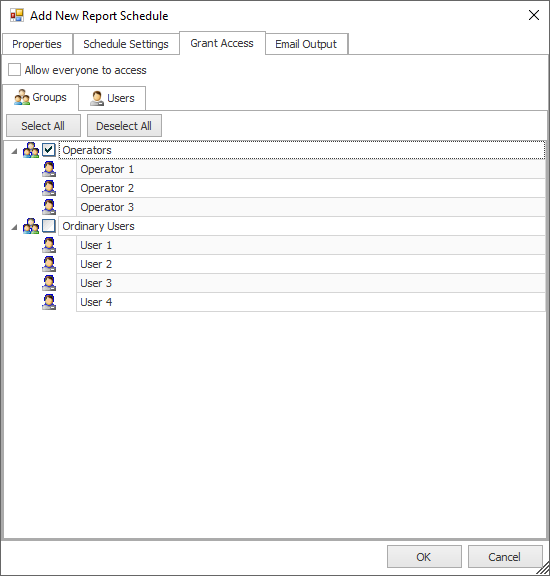Confirm with the OK button
The height and width of the screenshot is (576, 550).
coord(424,557)
